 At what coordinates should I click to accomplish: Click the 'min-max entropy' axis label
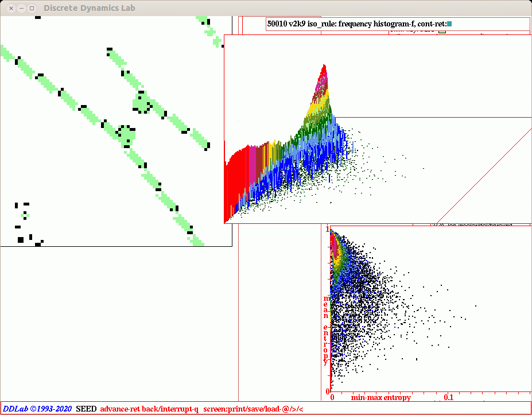tap(380, 397)
